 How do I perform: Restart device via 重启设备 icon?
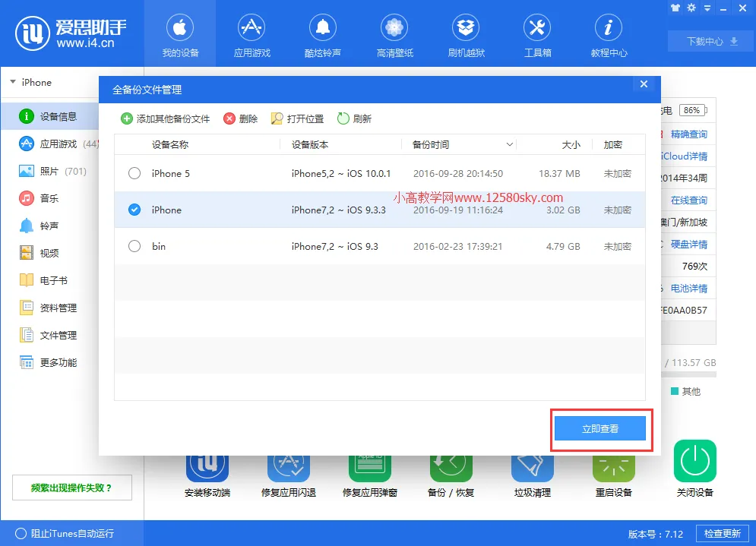pyautogui.click(x=613, y=469)
